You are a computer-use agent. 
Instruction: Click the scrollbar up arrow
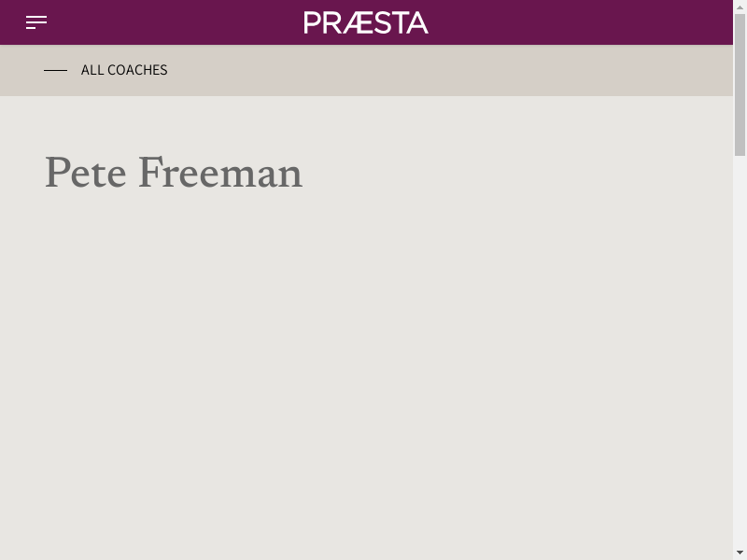[740, 7]
